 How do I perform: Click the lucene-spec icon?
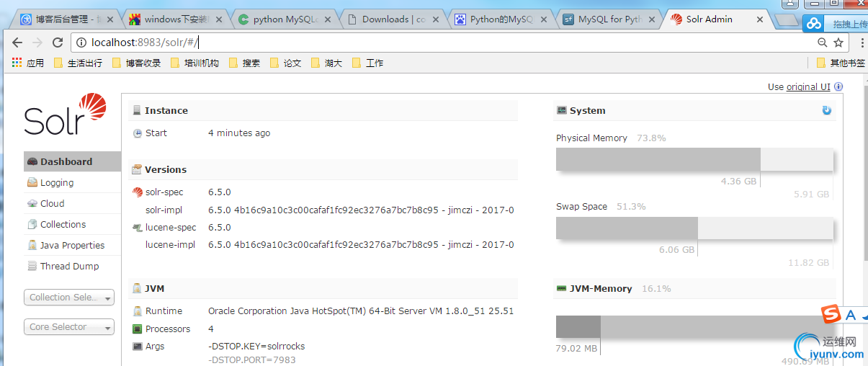pyautogui.click(x=138, y=228)
